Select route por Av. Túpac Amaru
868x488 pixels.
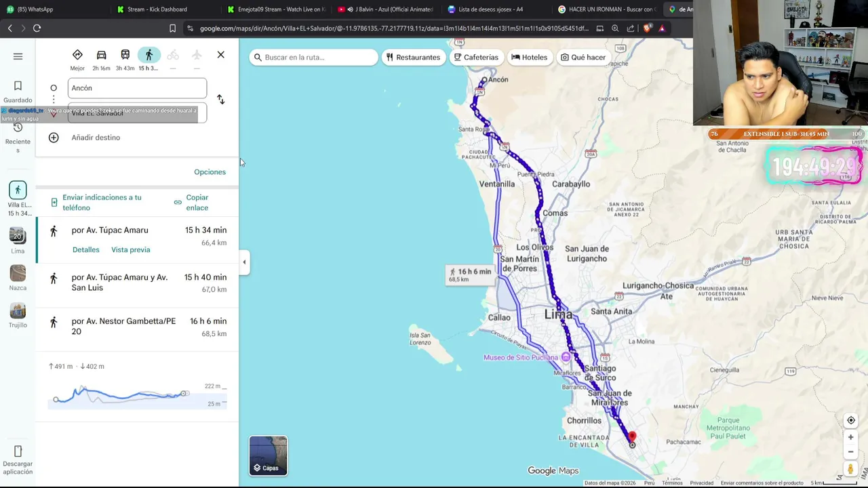tap(137, 240)
